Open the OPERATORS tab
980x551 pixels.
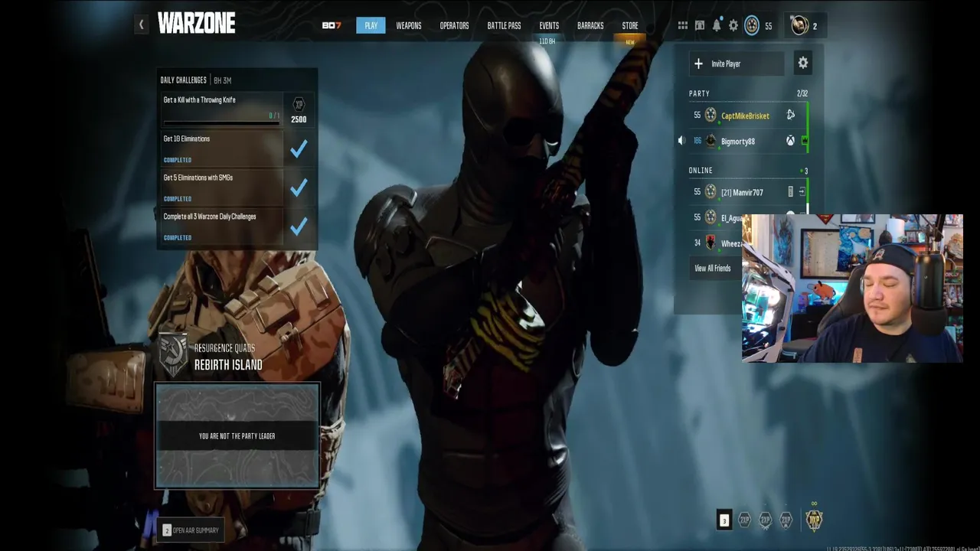tap(454, 25)
